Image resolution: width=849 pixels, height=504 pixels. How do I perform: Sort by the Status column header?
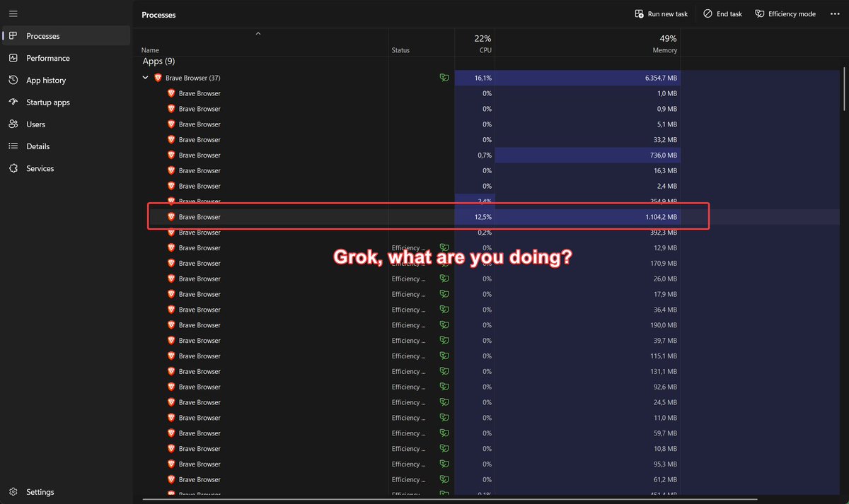(x=422, y=43)
